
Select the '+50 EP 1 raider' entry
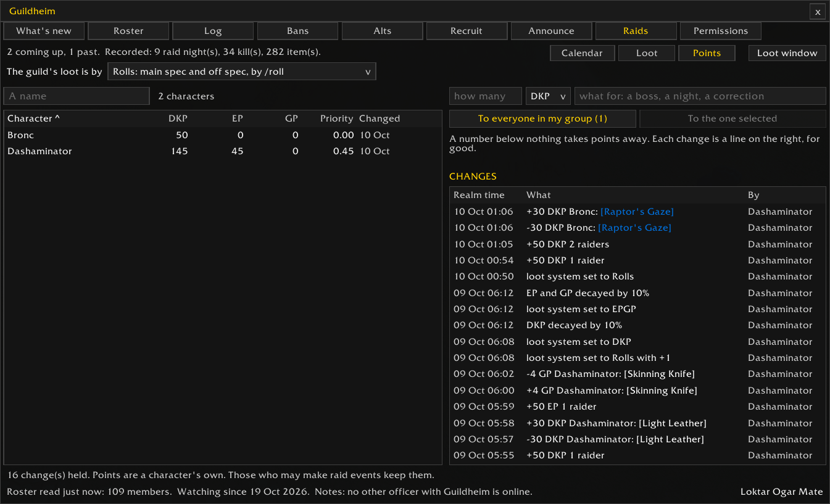click(637, 407)
